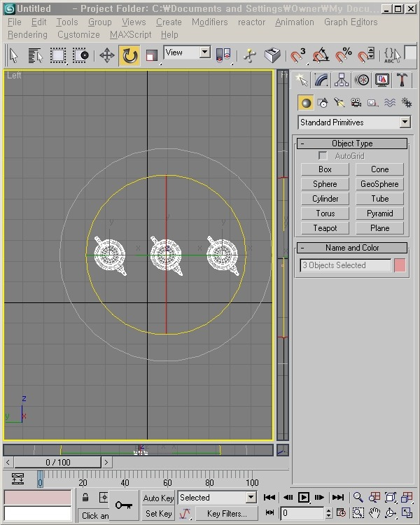Screen dimensions: 420x525
Task: Open the Selected key filter dropdown
Action: coord(217,498)
